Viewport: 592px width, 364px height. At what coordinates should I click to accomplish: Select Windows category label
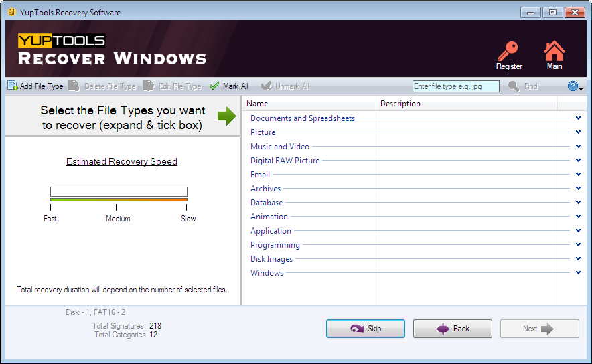coord(267,273)
